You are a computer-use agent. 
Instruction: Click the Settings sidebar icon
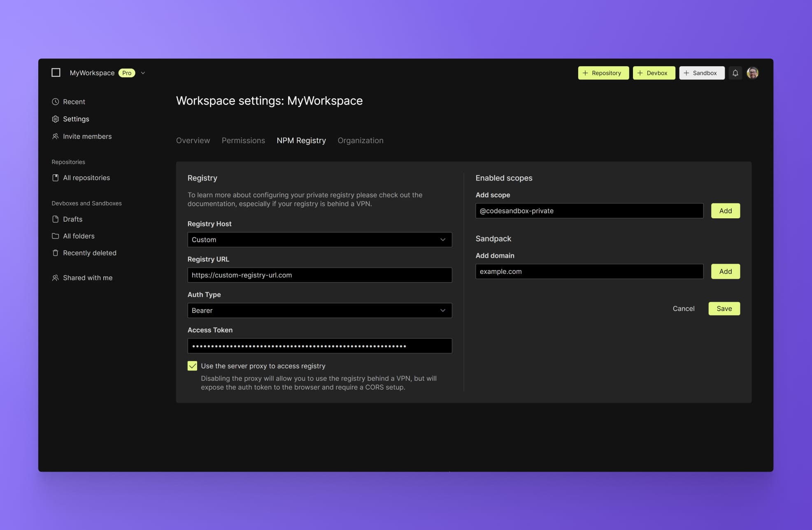55,119
